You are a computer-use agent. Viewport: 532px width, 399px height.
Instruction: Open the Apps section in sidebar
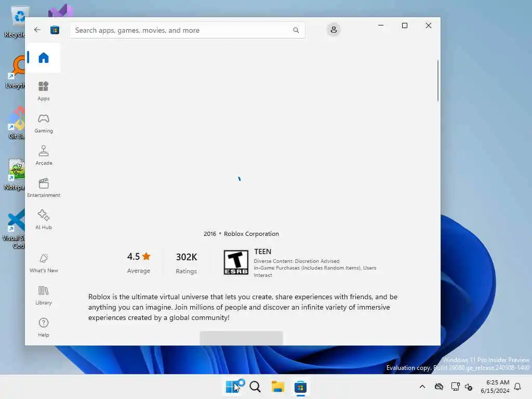tap(44, 91)
